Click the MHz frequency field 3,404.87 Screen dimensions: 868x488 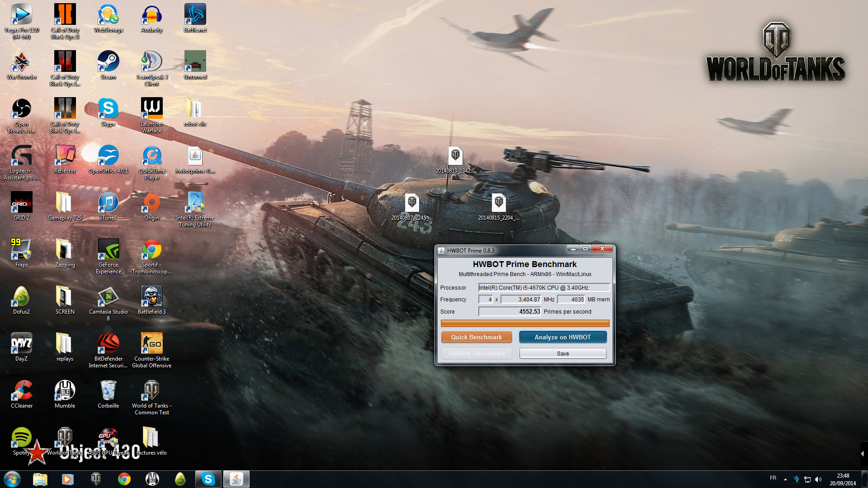[x=521, y=299]
